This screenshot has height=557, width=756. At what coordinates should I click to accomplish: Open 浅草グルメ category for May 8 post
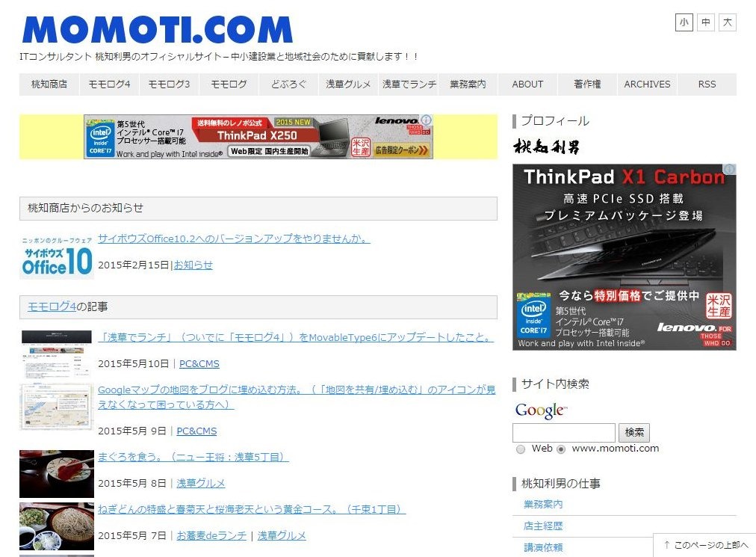tap(200, 483)
